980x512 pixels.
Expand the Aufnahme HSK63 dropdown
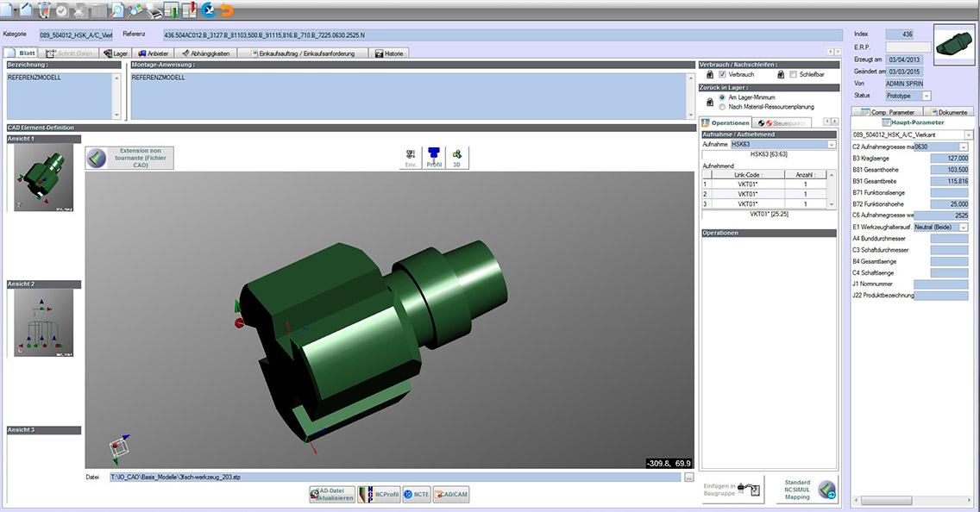click(x=832, y=145)
